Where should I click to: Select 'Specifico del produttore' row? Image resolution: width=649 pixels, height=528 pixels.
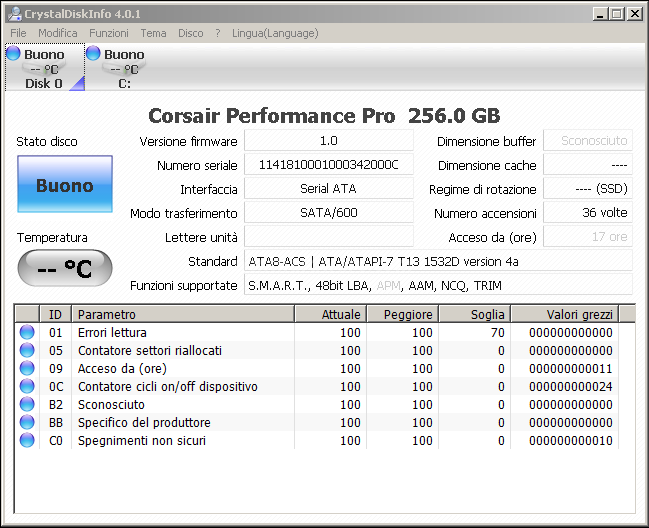[x=317, y=422]
